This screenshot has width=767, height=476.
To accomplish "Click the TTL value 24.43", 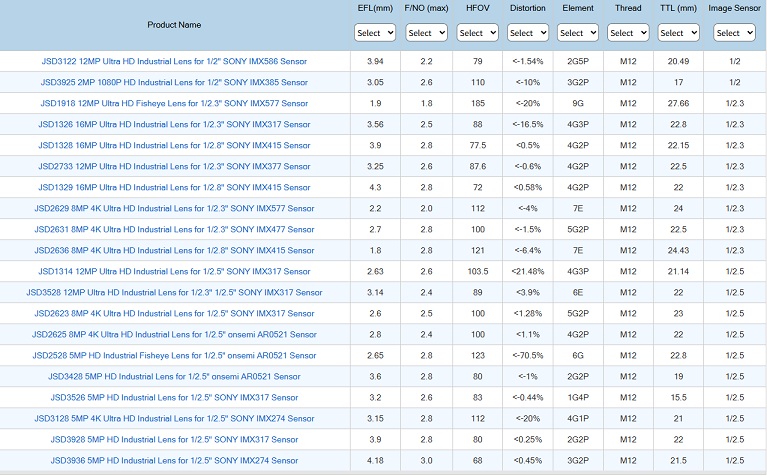I will coord(678,251).
